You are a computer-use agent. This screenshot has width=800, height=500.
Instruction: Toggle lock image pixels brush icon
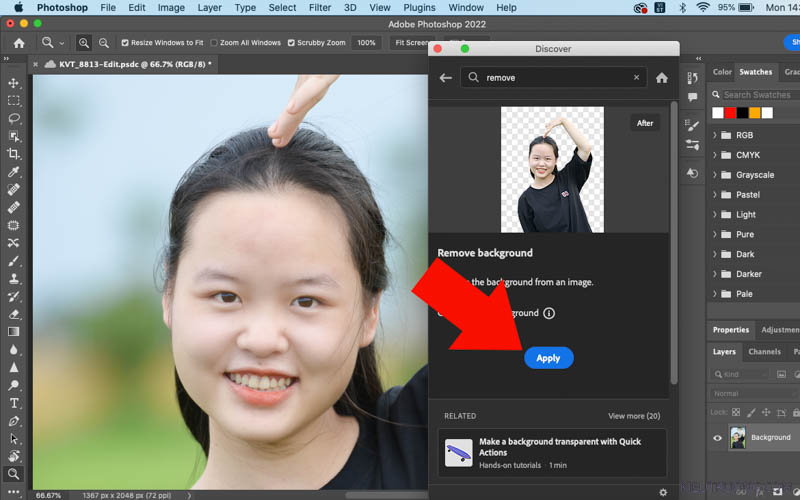(751, 412)
